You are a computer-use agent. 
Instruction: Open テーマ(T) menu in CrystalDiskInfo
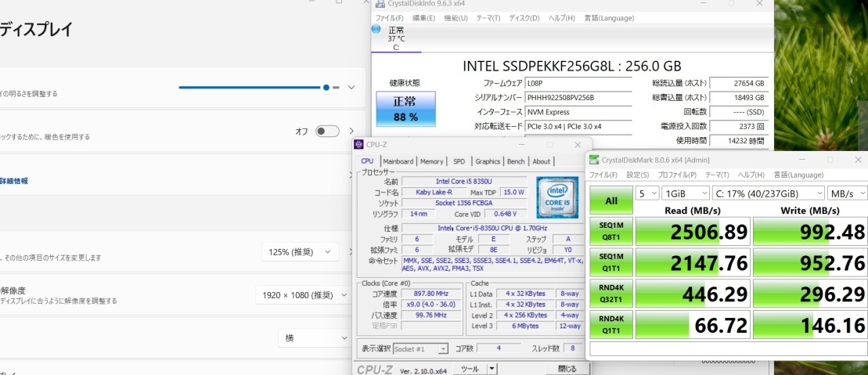(x=488, y=18)
